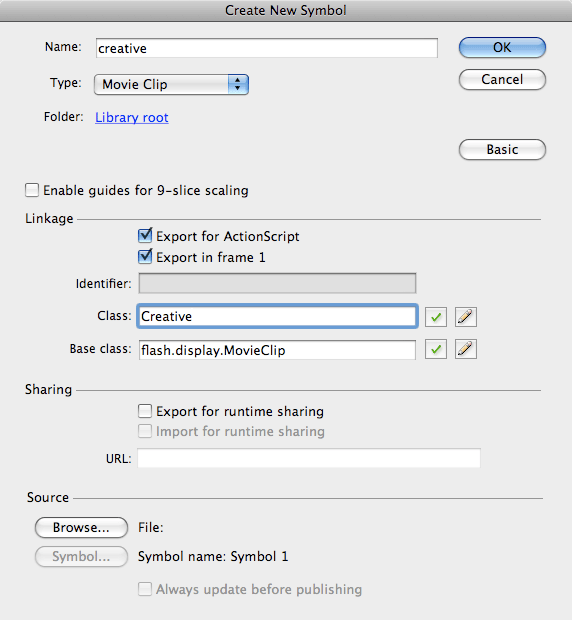Enable guides for 9-slice scaling
The height and width of the screenshot is (620, 572).
point(32,190)
